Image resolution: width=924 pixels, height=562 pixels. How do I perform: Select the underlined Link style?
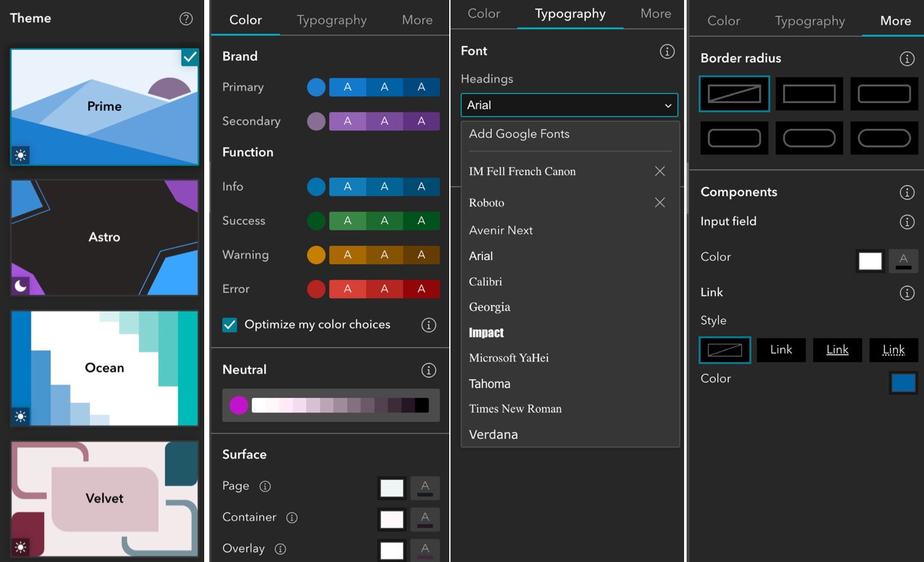[x=837, y=350]
